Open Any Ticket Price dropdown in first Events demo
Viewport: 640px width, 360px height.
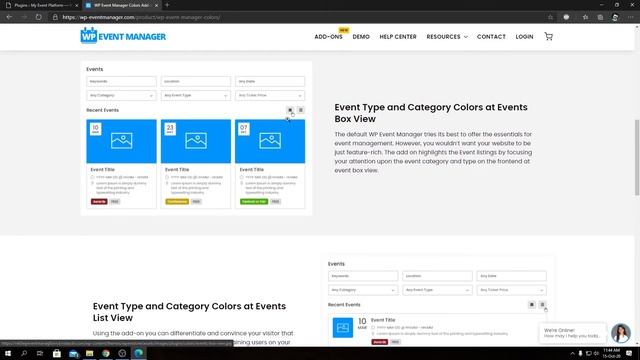[x=270, y=96]
